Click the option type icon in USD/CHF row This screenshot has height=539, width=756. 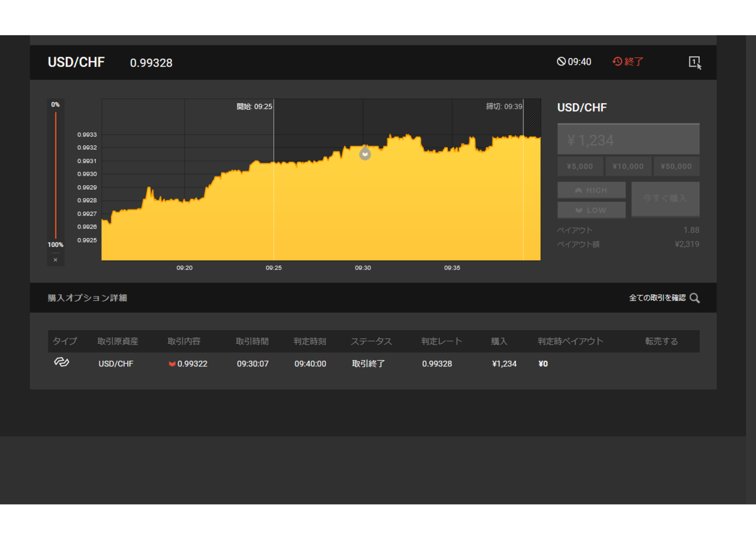(61, 362)
